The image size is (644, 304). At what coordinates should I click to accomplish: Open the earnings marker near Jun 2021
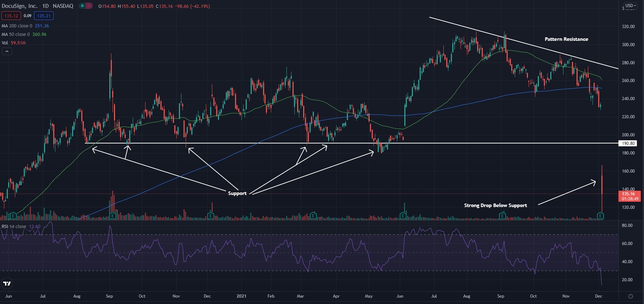click(x=403, y=216)
